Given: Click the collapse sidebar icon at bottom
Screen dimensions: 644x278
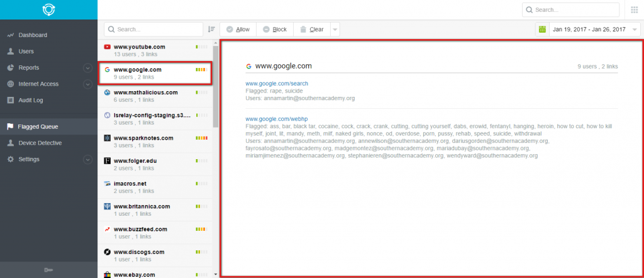Looking at the screenshot, I should [x=48, y=270].
